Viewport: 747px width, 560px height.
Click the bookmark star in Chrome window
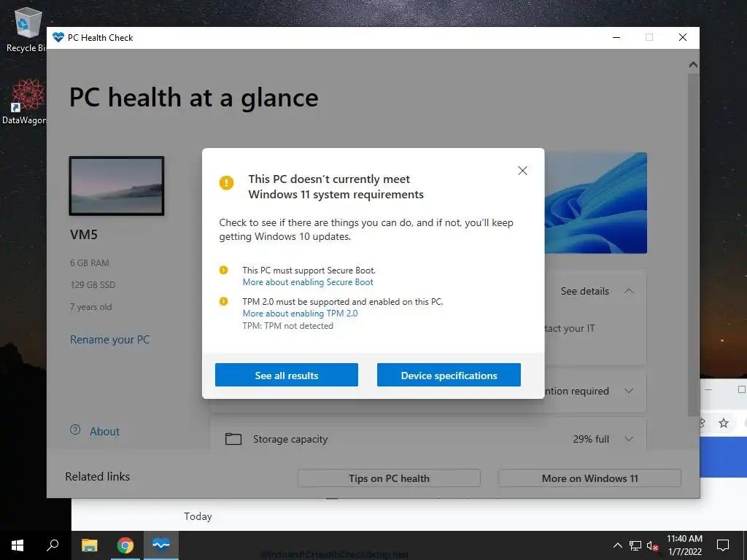[724, 423]
